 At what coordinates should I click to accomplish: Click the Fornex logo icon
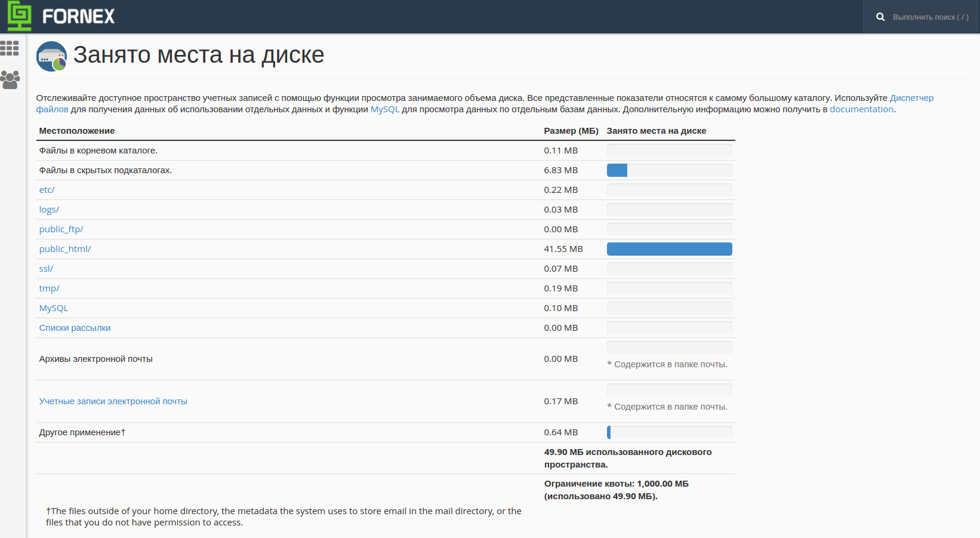pyautogui.click(x=19, y=16)
